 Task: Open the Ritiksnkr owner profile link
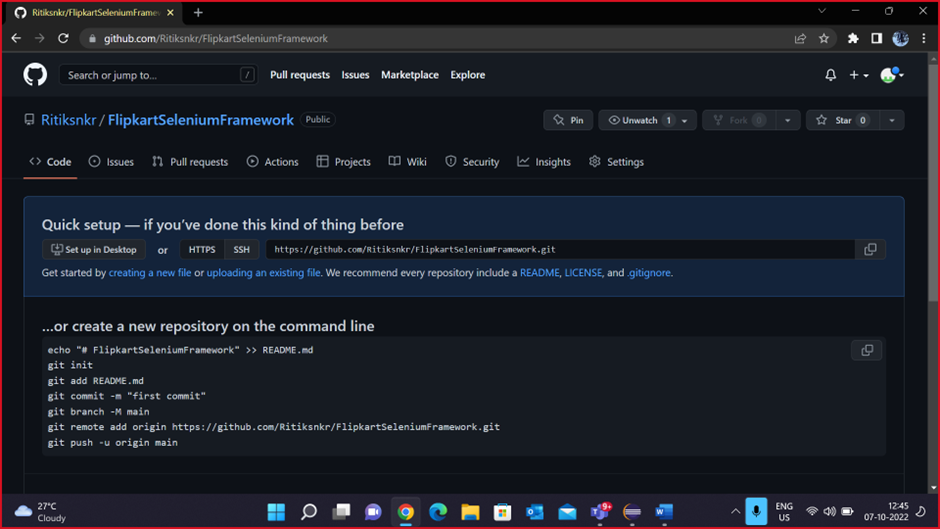point(68,120)
